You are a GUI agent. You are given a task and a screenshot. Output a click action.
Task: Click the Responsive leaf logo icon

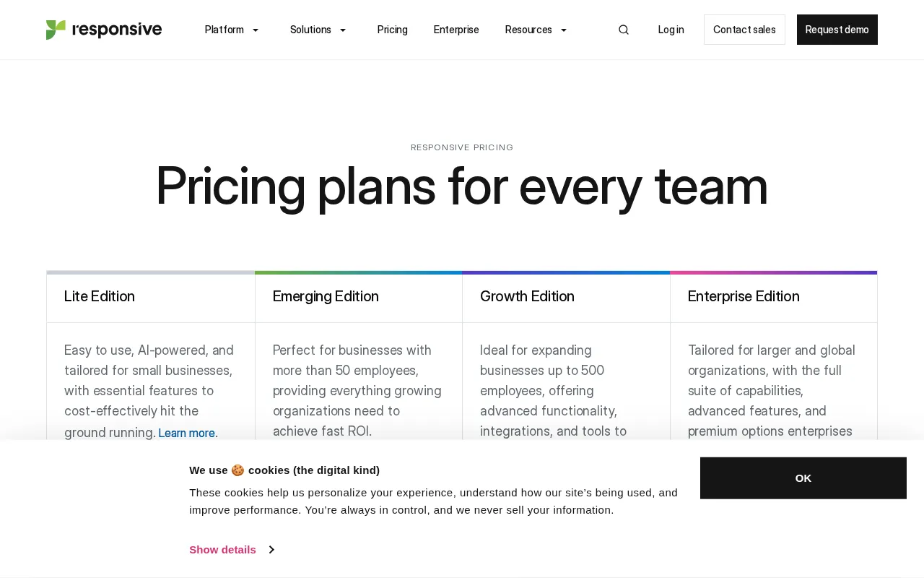click(x=56, y=30)
